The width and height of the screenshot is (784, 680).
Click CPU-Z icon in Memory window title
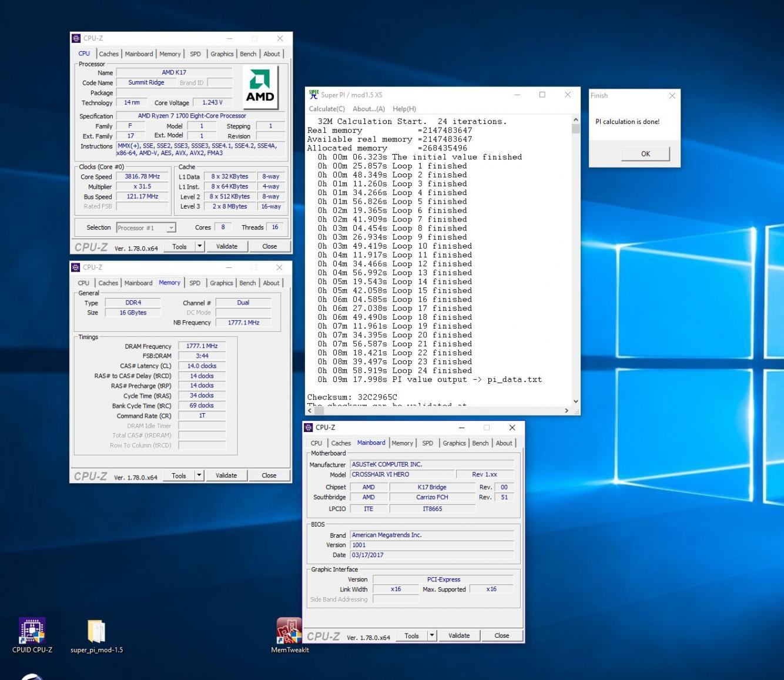(76, 267)
